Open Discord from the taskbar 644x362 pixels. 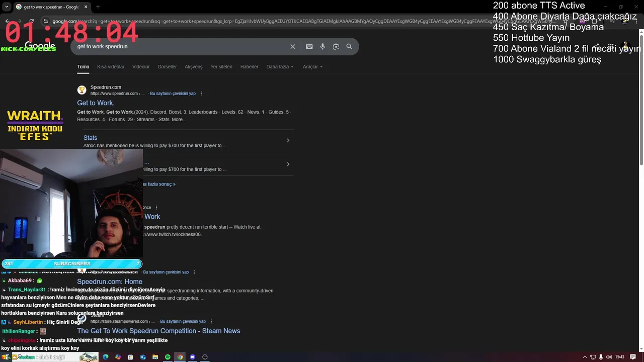point(192,357)
